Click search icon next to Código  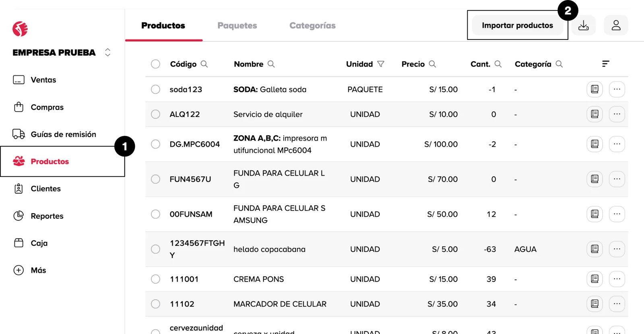point(204,64)
